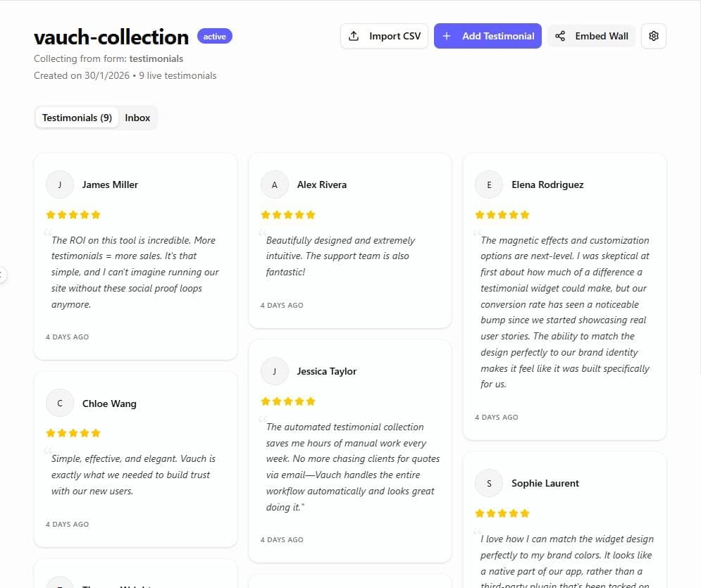Switch to the Inbox tab
Screen dimensions: 701x588
(x=137, y=118)
